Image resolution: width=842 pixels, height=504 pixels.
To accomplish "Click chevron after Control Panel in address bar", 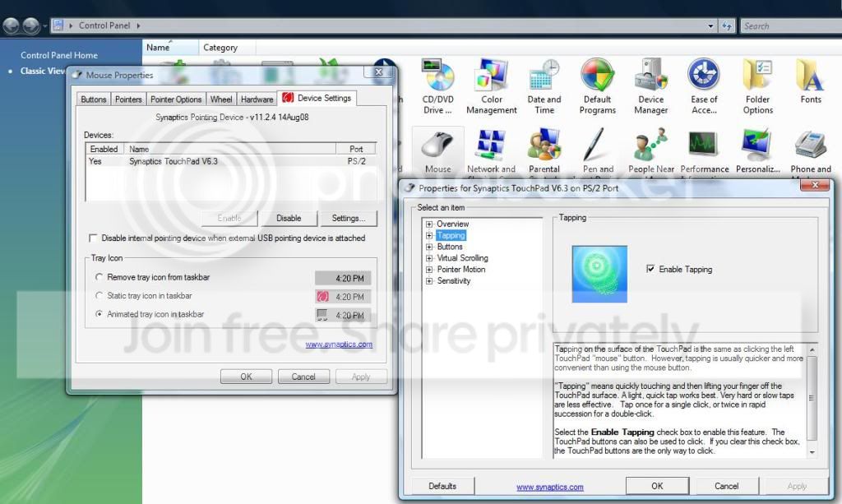I will 138,25.
